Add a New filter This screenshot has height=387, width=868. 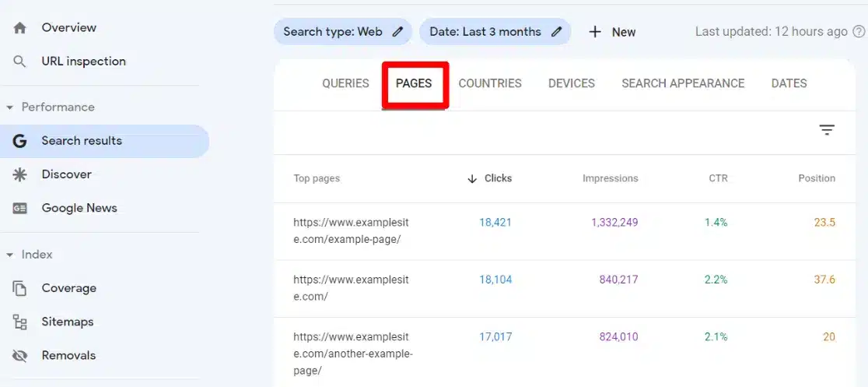pyautogui.click(x=612, y=32)
